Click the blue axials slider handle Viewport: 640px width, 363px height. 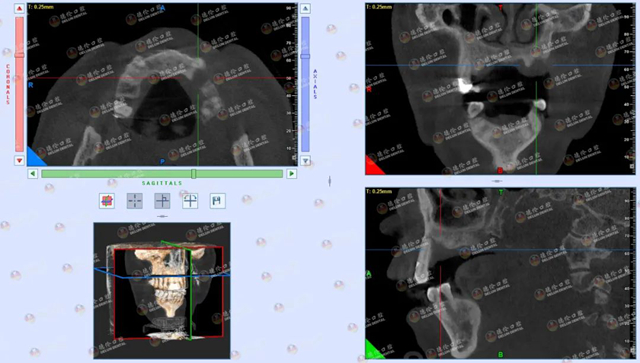click(x=305, y=56)
